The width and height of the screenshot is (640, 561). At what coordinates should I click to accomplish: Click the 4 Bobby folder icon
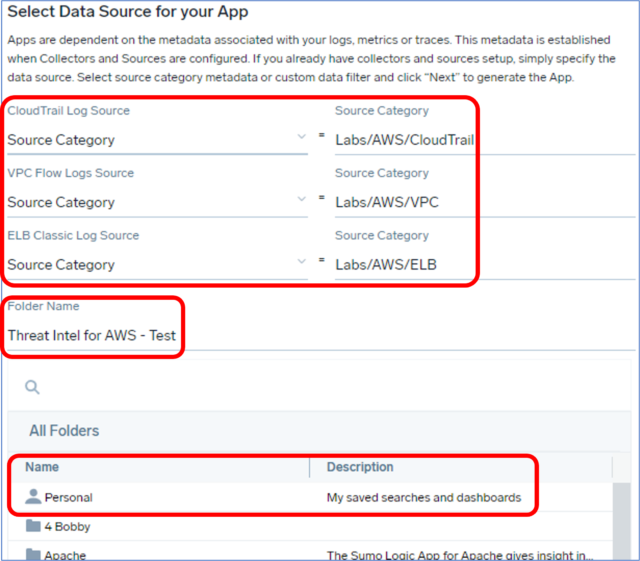click(x=33, y=526)
